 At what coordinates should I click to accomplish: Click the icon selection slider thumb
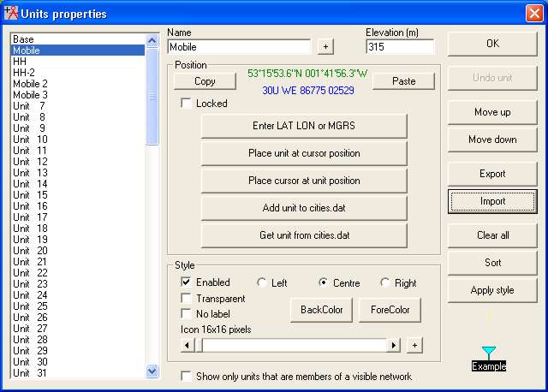pos(199,345)
